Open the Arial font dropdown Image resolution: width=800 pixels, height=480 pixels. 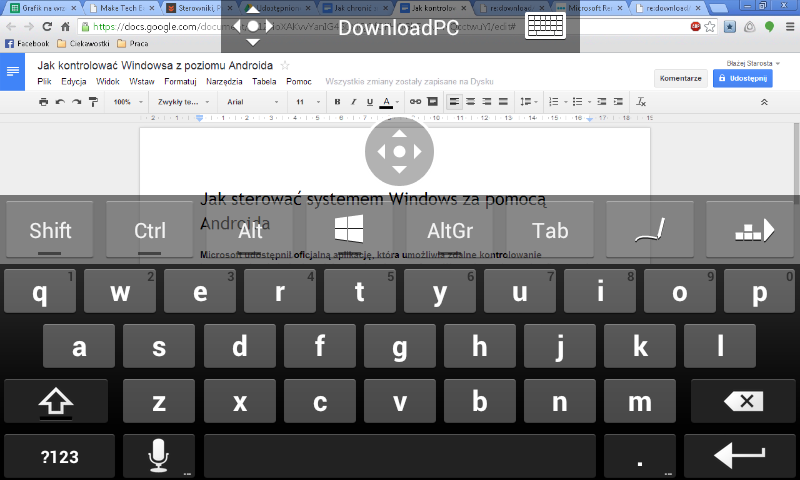point(253,102)
